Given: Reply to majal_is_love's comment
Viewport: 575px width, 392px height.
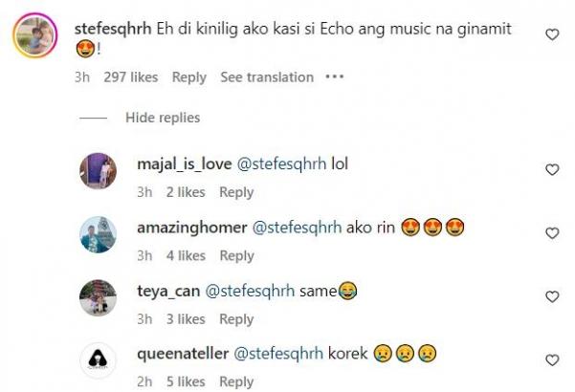Looking at the screenshot, I should (236, 192).
